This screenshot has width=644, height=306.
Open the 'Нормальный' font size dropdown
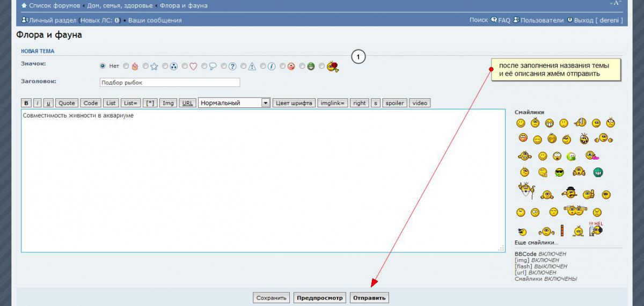coord(234,103)
